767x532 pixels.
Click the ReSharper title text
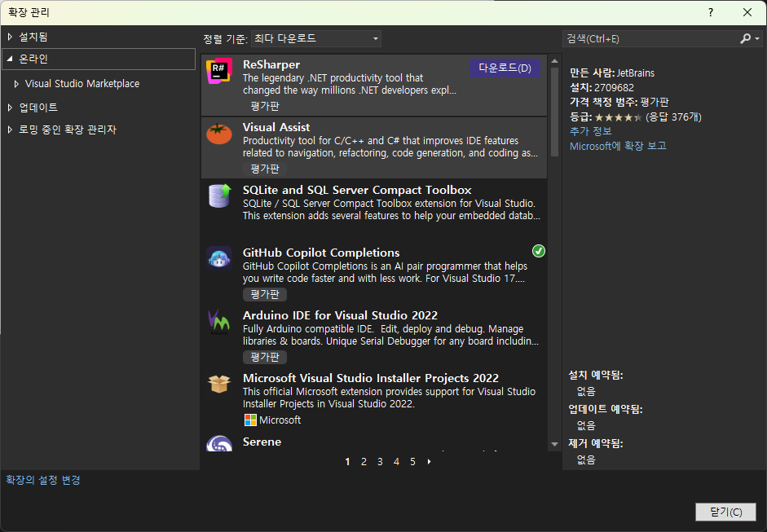point(271,64)
